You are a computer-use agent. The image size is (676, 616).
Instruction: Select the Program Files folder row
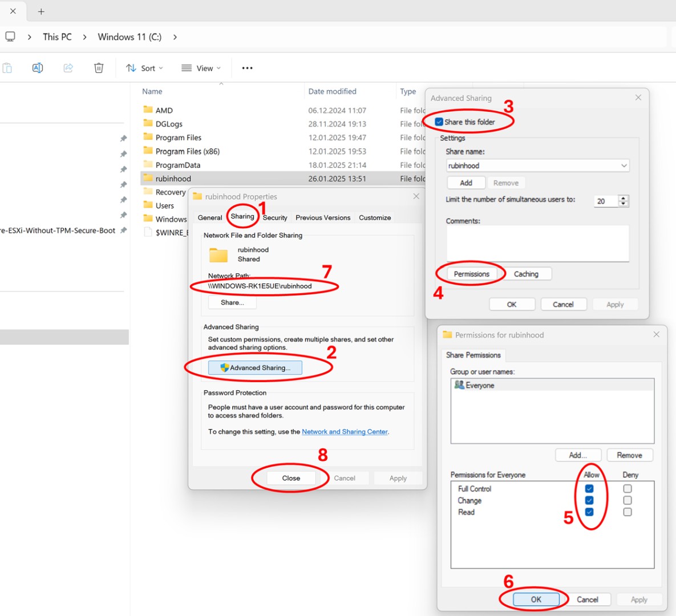pyautogui.click(x=282, y=137)
